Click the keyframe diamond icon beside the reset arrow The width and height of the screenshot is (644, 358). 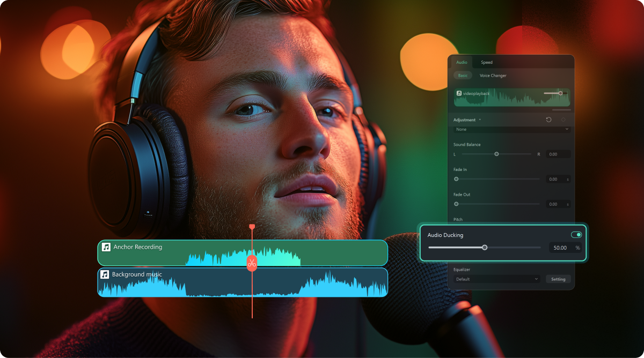[563, 120]
